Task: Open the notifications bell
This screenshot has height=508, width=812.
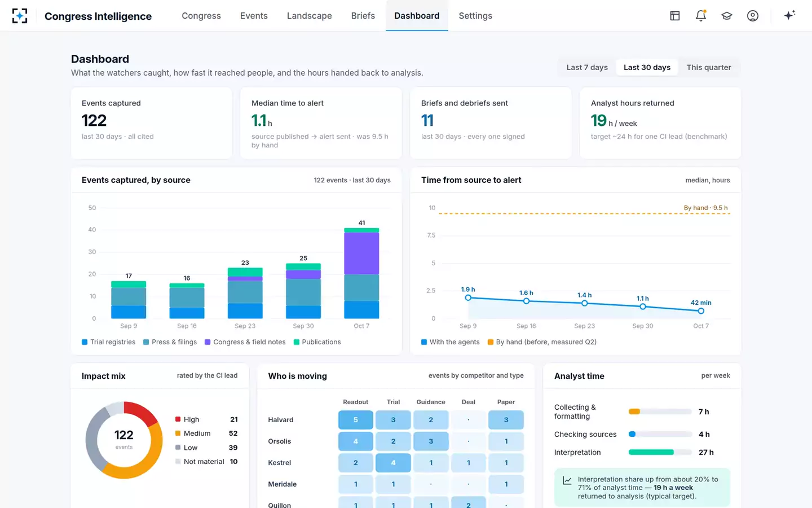Action: click(701, 16)
